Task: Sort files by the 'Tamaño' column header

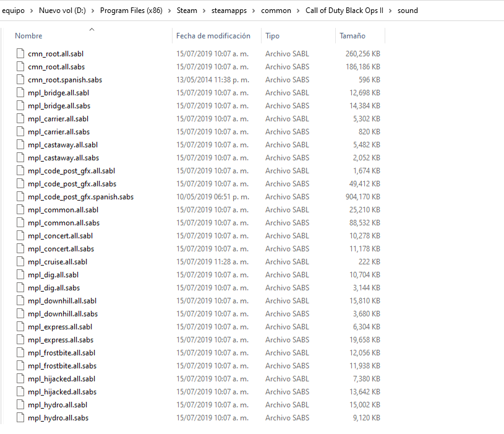Action: tap(352, 36)
